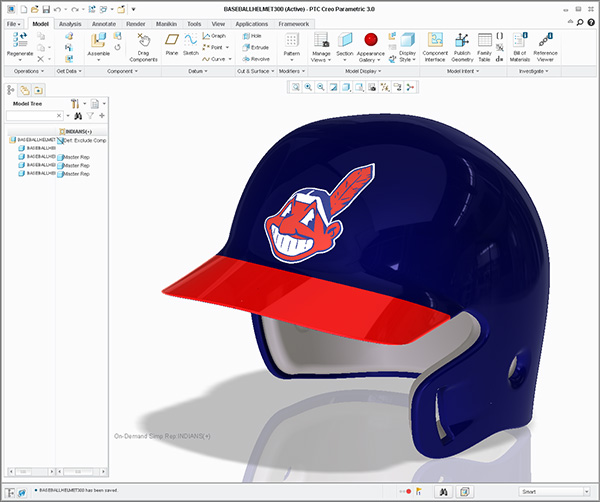The image size is (600, 502).
Task: Switch to the Annotate tab
Action: pos(104,24)
